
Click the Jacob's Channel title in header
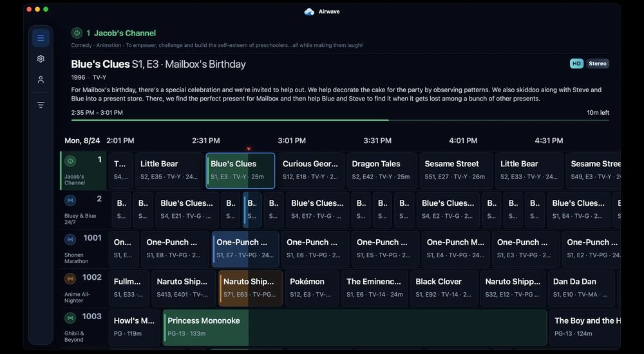pyautogui.click(x=125, y=34)
